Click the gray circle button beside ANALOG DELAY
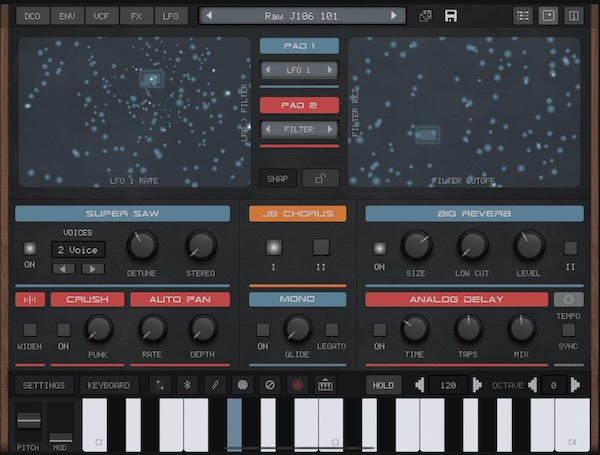The image size is (600, 455). [569, 299]
